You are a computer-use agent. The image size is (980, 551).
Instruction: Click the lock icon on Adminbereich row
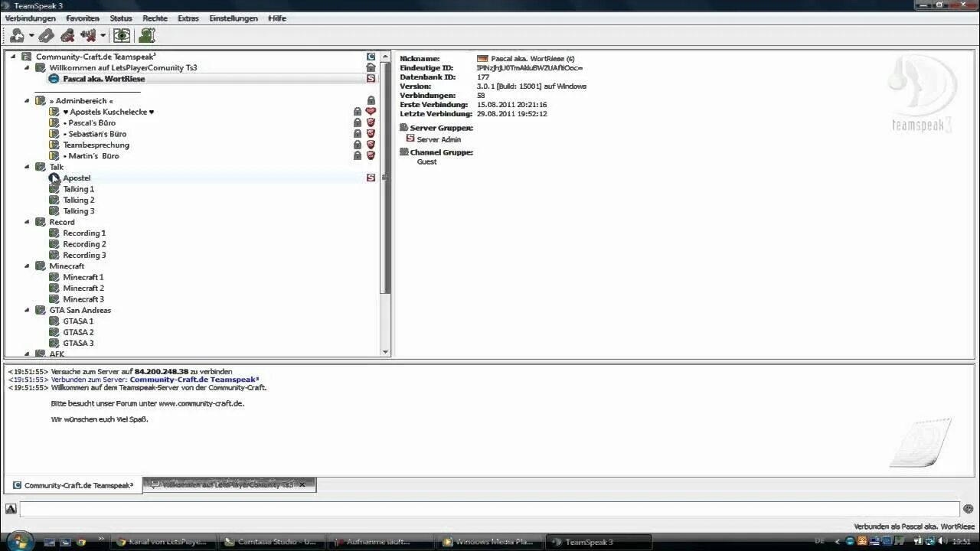371,100
